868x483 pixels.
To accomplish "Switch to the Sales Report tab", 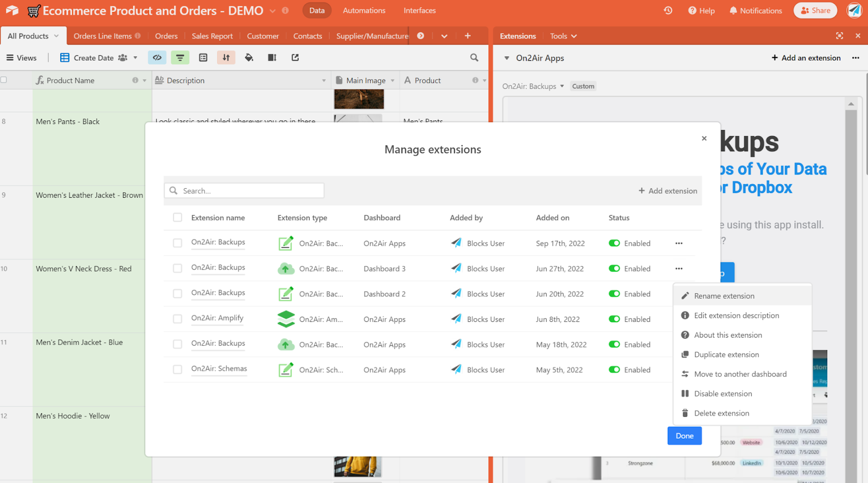I will point(212,36).
